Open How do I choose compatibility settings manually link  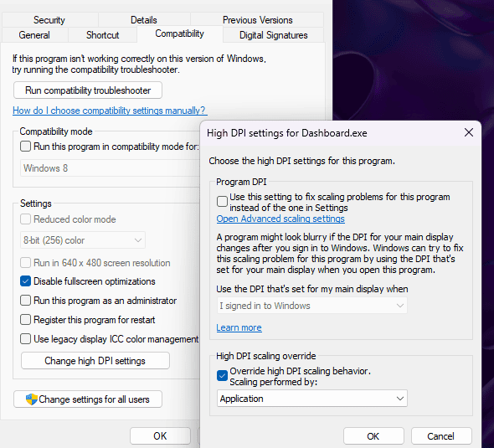pos(110,111)
